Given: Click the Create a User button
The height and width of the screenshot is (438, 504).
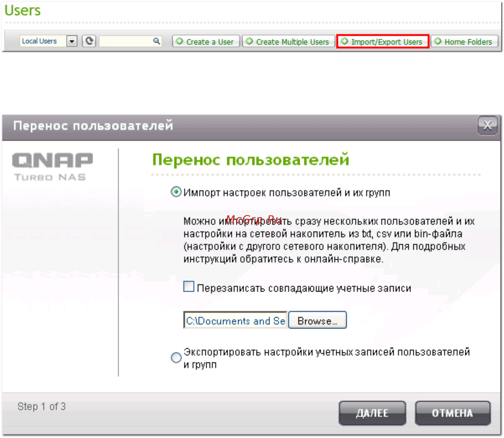Looking at the screenshot, I should tap(206, 41).
